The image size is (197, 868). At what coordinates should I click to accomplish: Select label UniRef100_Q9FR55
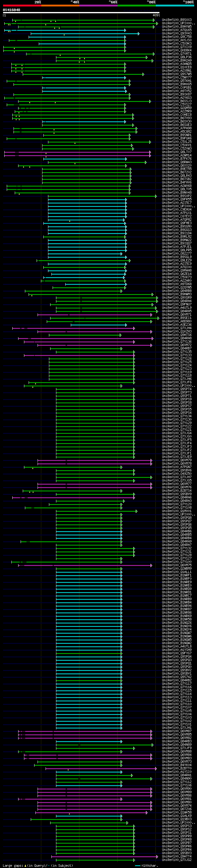[177, 200]
